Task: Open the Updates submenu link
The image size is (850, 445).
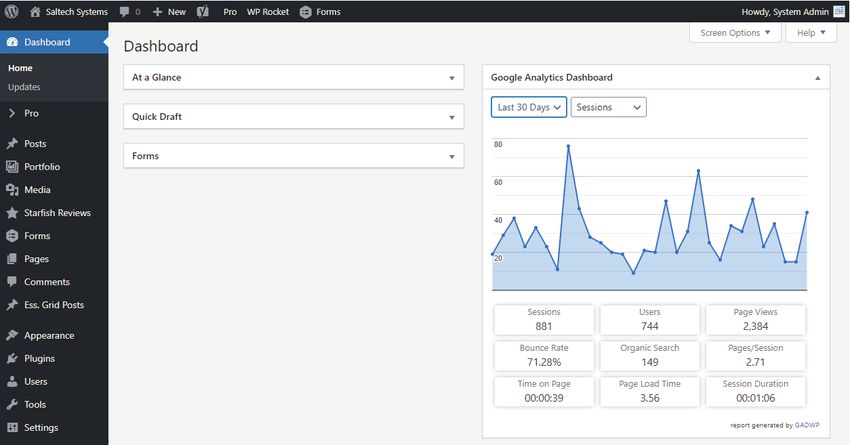Action: pos(24,87)
